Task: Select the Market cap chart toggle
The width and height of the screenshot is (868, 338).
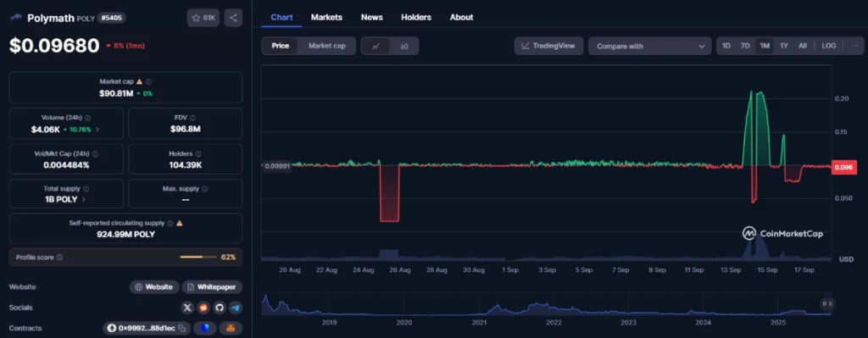Action: coord(327,46)
